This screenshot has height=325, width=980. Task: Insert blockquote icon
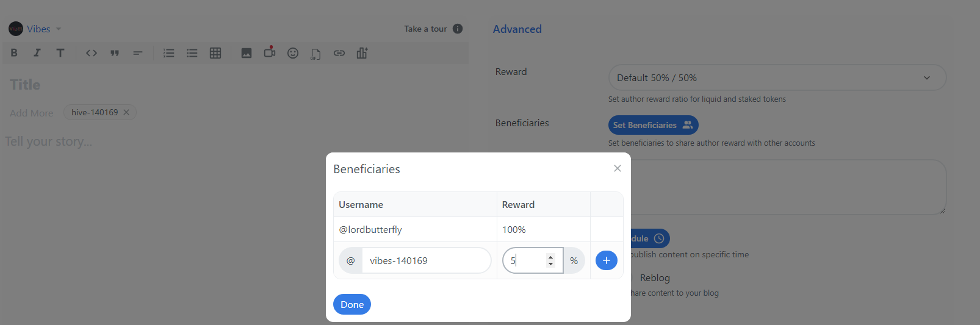point(115,53)
